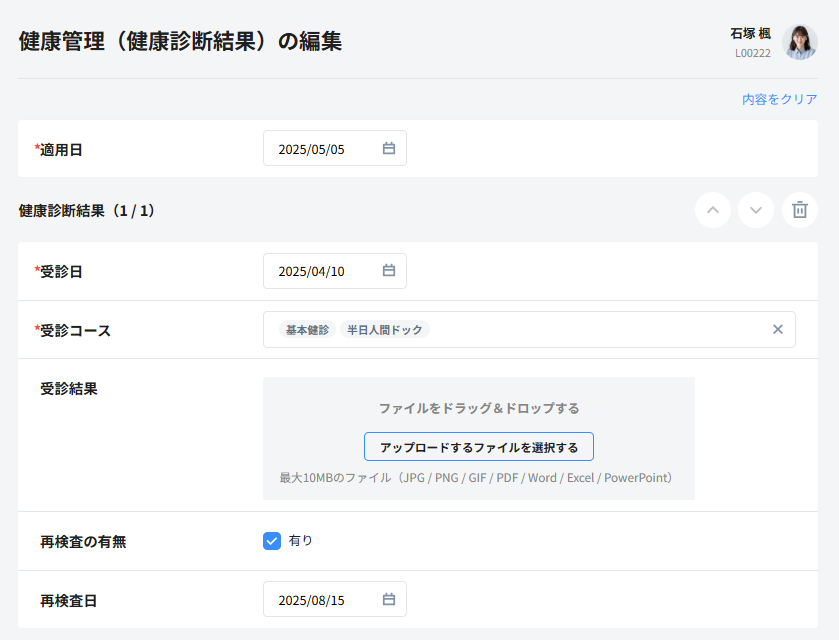Move the result down with down-chevron button
Image resolution: width=839 pixels, height=640 pixels.
coord(756,210)
